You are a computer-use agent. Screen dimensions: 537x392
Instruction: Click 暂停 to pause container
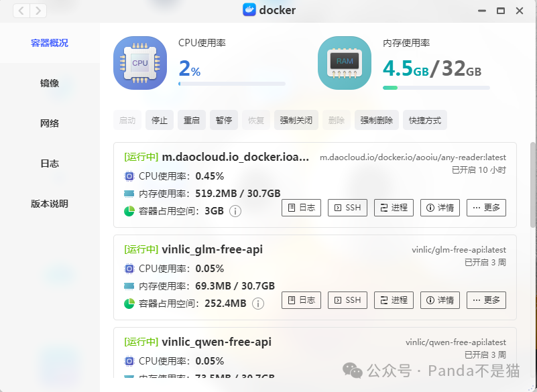224,120
